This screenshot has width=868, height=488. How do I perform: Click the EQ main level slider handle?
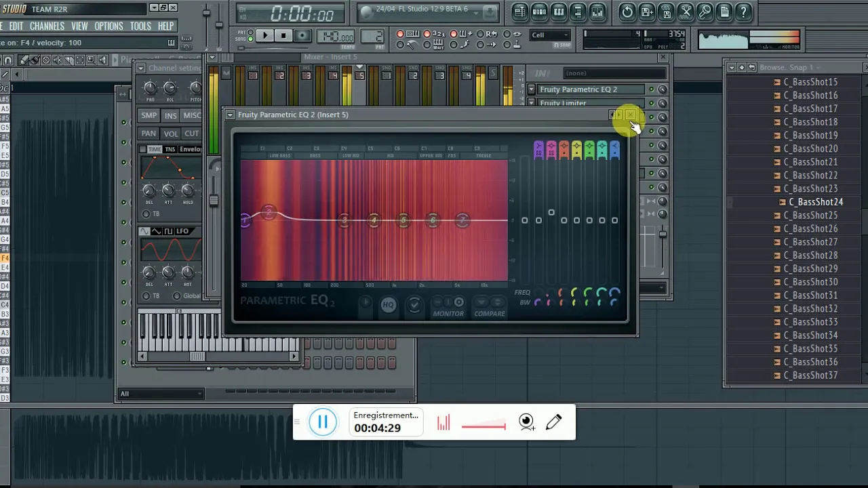(525, 220)
